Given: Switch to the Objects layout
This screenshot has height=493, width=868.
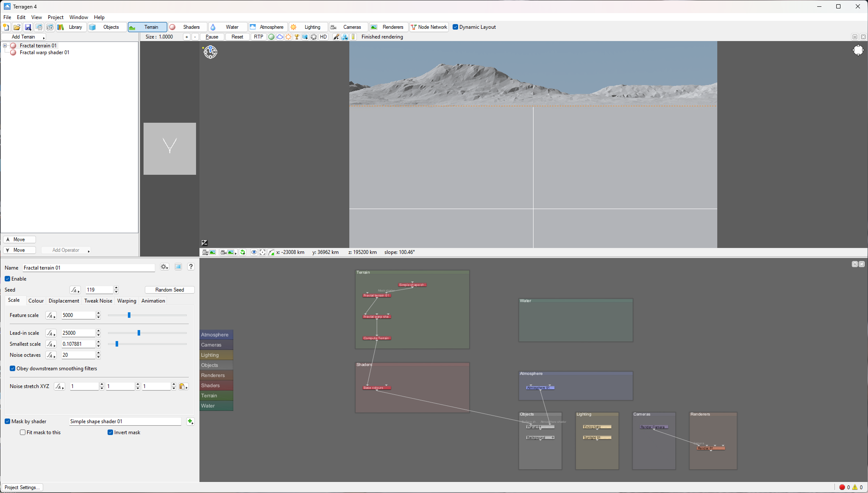Looking at the screenshot, I should (107, 27).
